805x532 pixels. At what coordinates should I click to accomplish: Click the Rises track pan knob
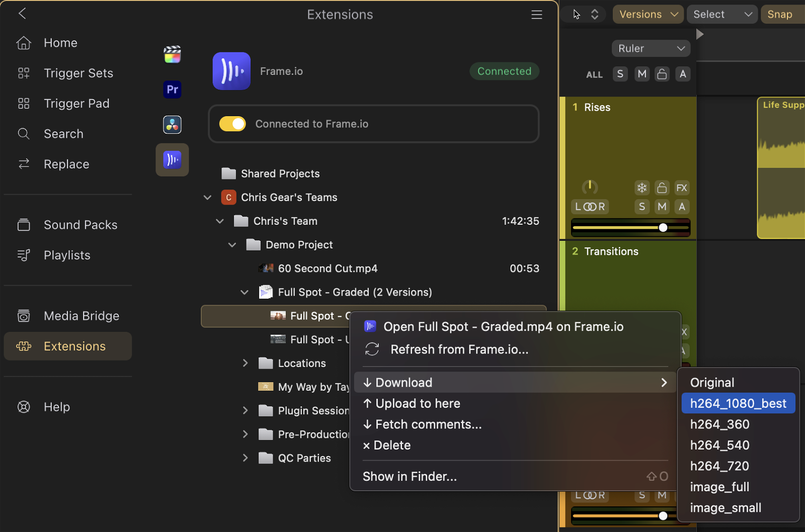[590, 187]
